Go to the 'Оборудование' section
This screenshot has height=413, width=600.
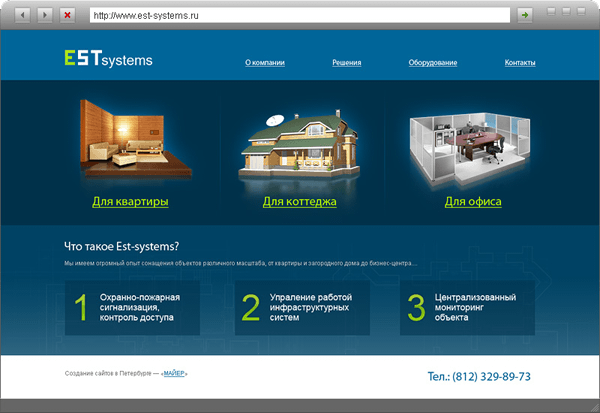point(433,62)
